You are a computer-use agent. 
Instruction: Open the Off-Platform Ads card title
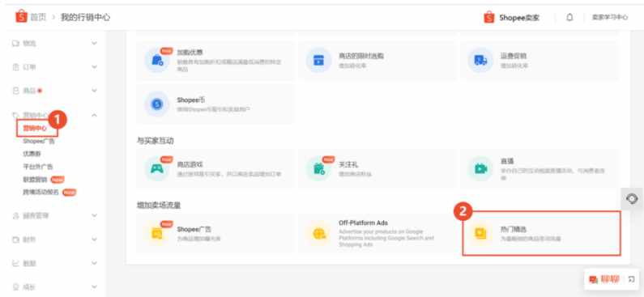(363, 223)
